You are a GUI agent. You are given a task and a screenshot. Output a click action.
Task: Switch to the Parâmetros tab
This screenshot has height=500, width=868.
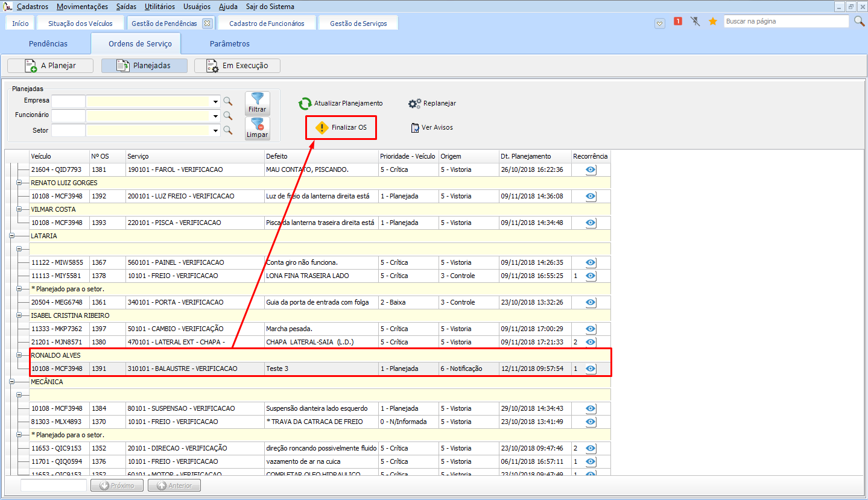pyautogui.click(x=229, y=44)
